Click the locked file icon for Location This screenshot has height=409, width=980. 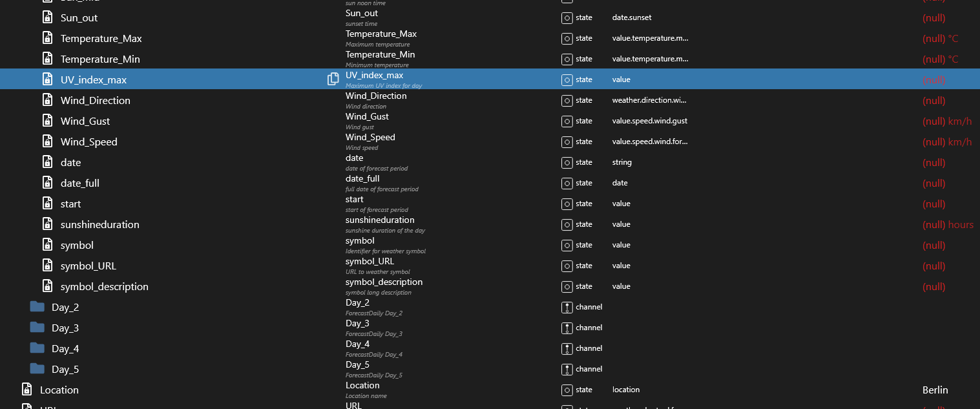click(x=26, y=390)
